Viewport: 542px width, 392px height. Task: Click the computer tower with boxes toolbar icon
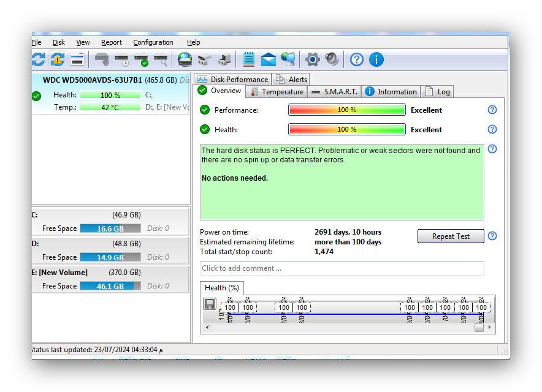224,60
